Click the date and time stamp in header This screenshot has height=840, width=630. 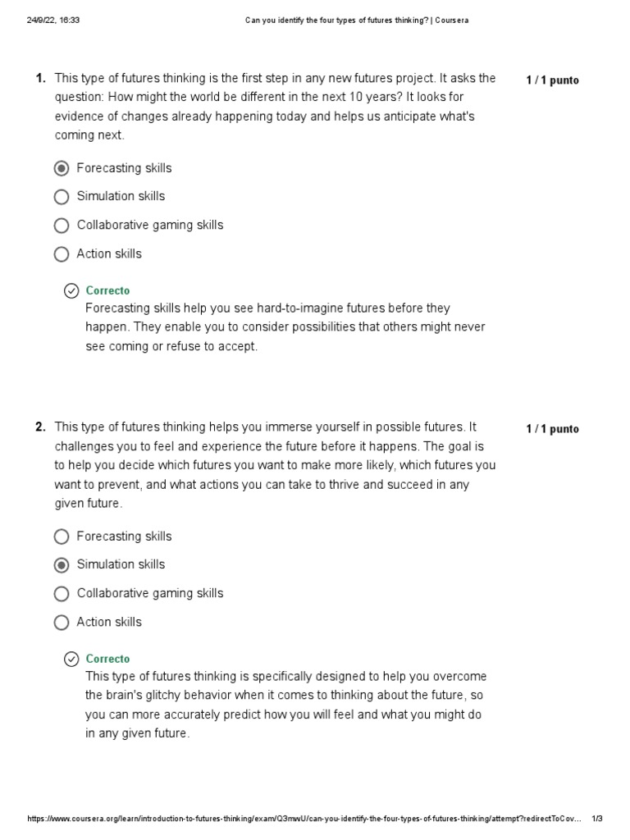(x=55, y=21)
